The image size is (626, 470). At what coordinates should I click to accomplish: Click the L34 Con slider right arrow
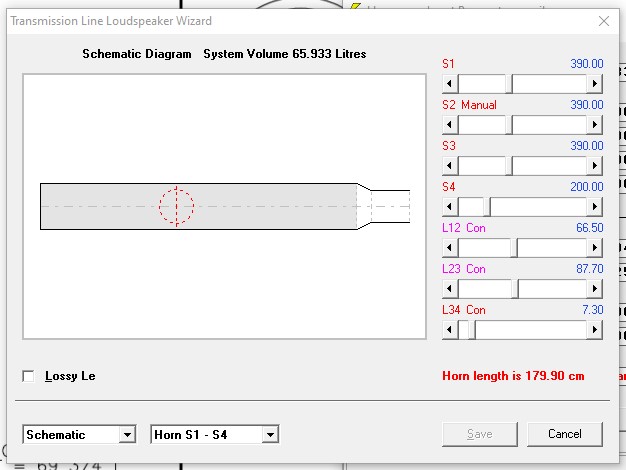click(594, 330)
